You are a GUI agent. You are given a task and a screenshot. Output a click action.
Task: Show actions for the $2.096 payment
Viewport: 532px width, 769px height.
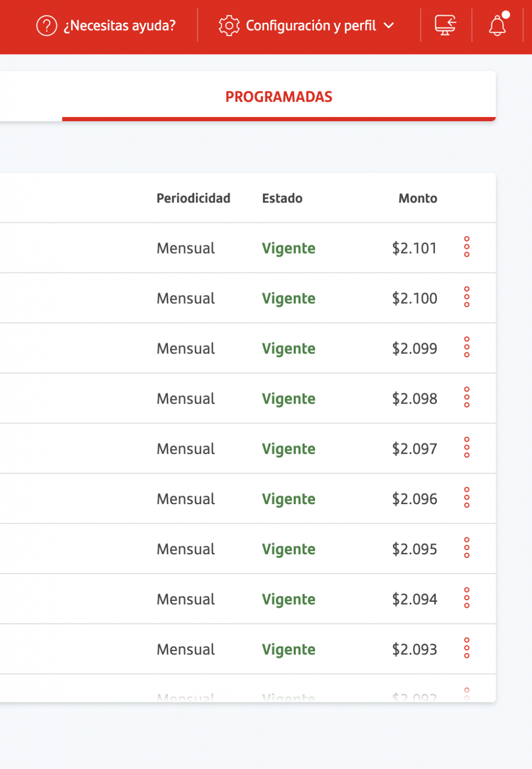tap(467, 498)
